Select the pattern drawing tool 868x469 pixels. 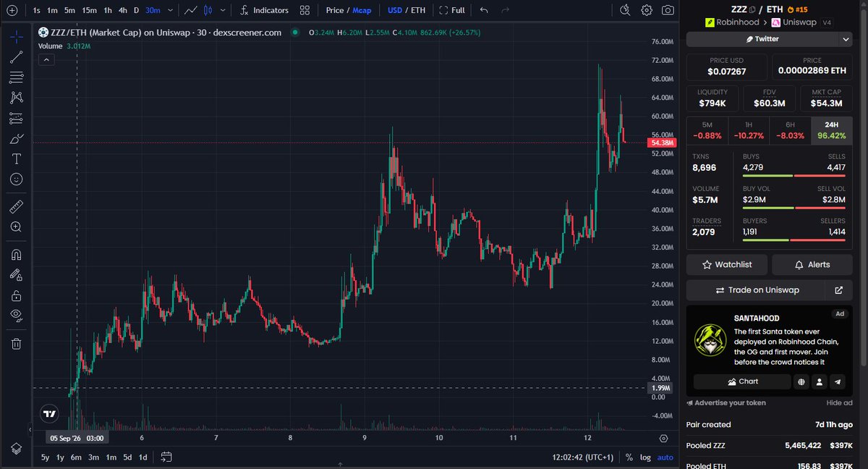[x=17, y=98]
